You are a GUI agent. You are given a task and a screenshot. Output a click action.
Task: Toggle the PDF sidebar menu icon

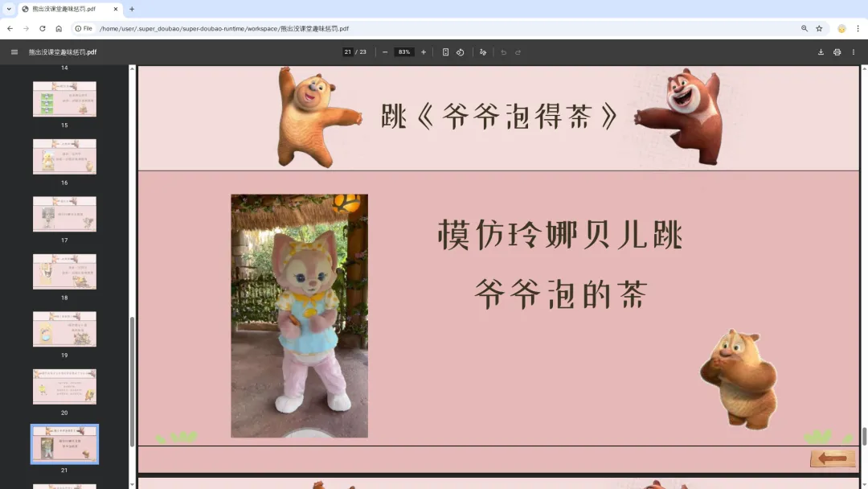pyautogui.click(x=14, y=52)
